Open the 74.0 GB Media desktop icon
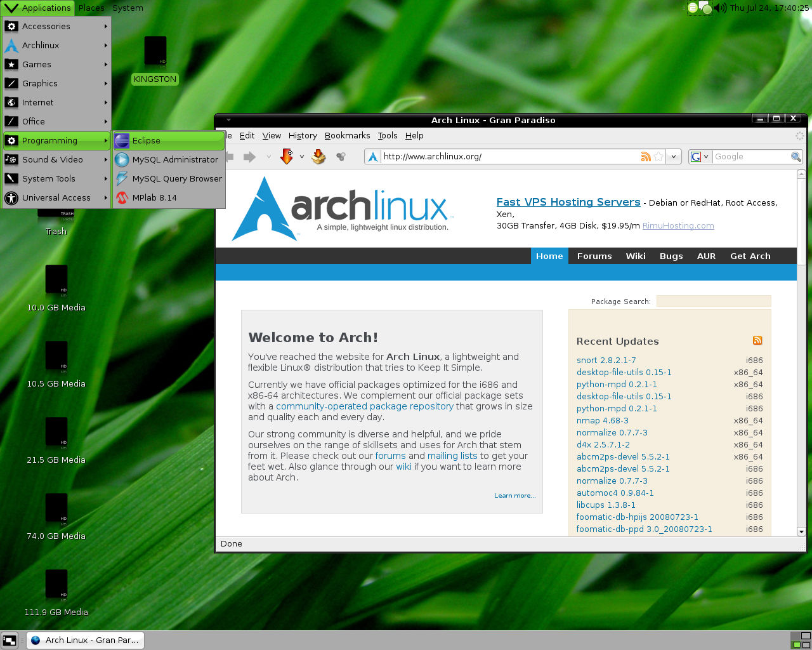 coord(56,517)
